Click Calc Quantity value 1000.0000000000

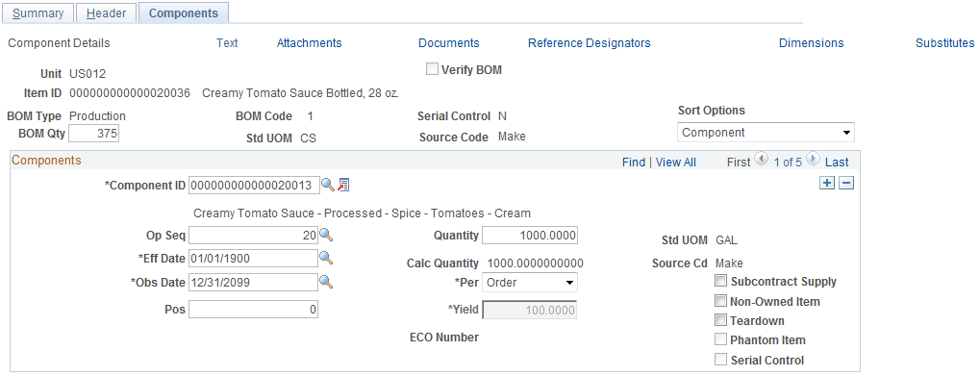pyautogui.click(x=535, y=263)
